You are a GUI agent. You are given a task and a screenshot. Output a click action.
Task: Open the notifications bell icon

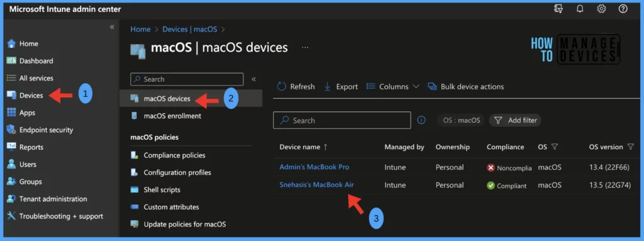(580, 9)
